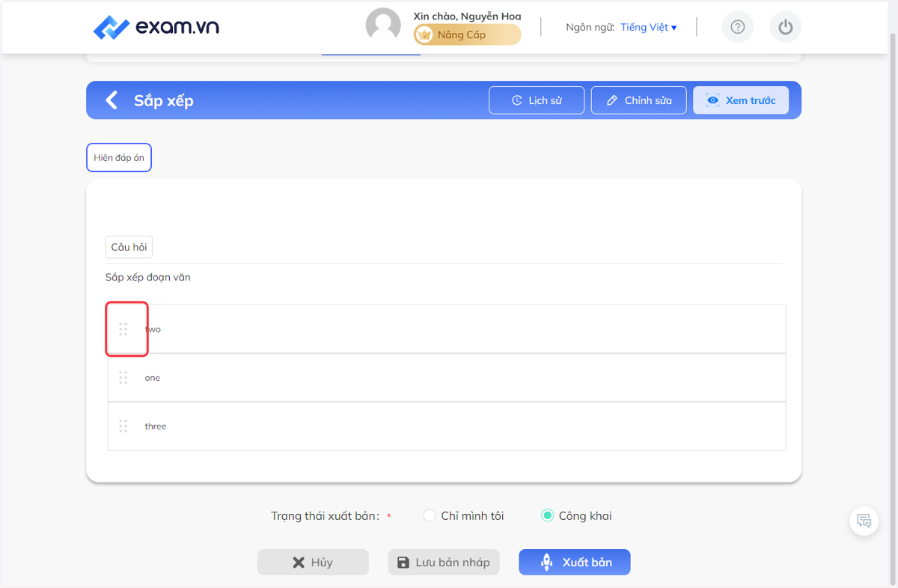898x588 pixels.
Task: Click the Xin chào, Nguyễn Hoa greeting
Action: click(467, 16)
